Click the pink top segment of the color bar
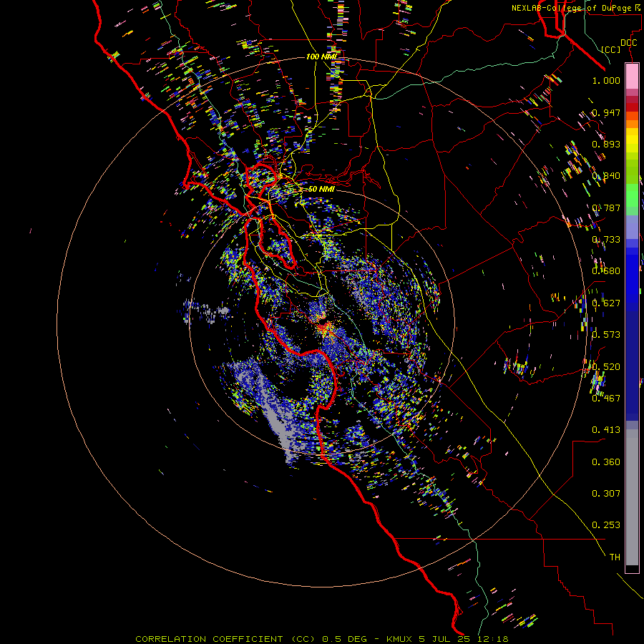 coord(632,76)
